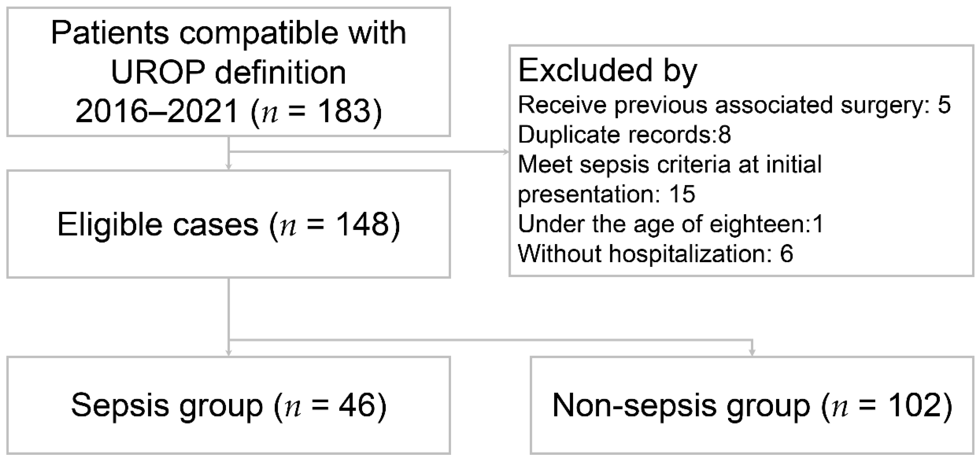Select "Under the age of eighteen:1" entry

671,224
